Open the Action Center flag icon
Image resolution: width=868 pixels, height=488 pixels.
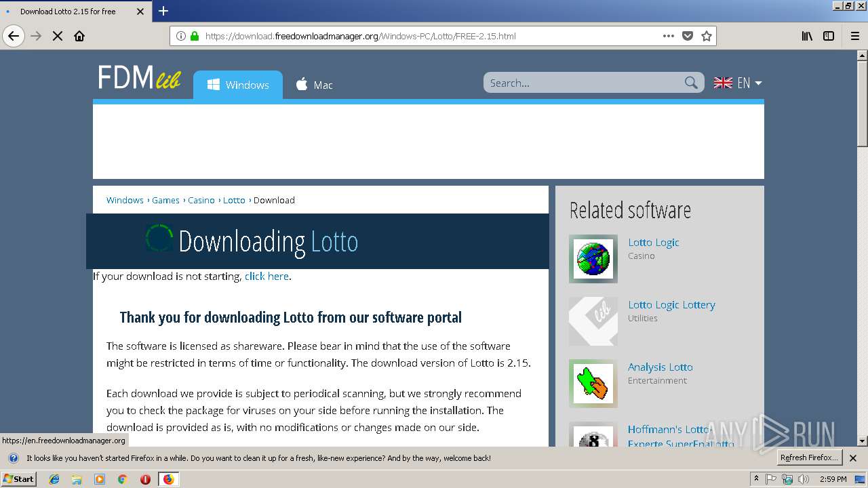771,479
